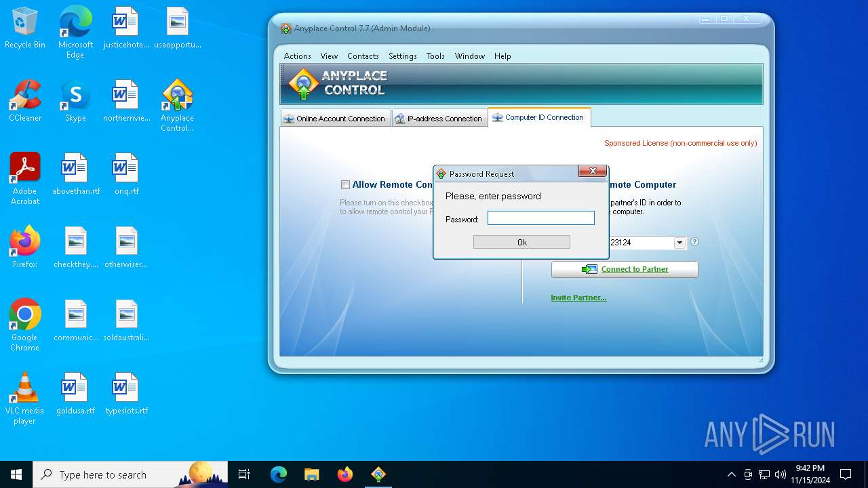Select Computer ID Connection tab
Screen dimensions: 868x488
[x=539, y=117]
